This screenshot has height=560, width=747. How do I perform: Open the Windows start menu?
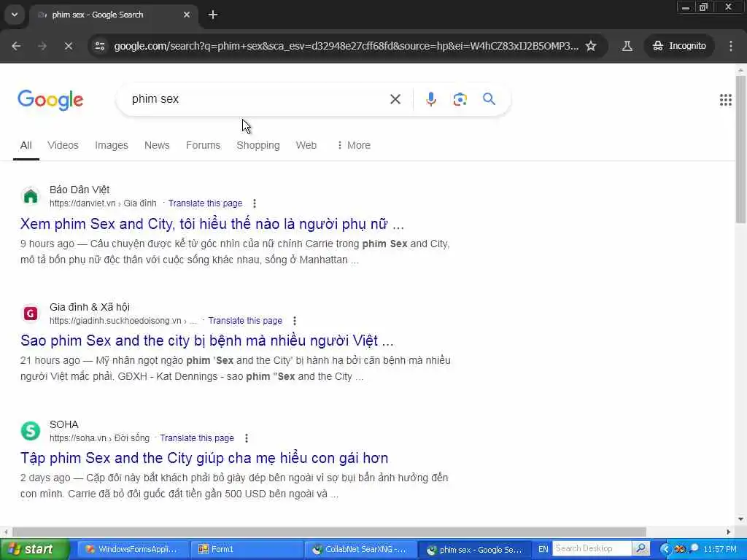tap(34, 550)
